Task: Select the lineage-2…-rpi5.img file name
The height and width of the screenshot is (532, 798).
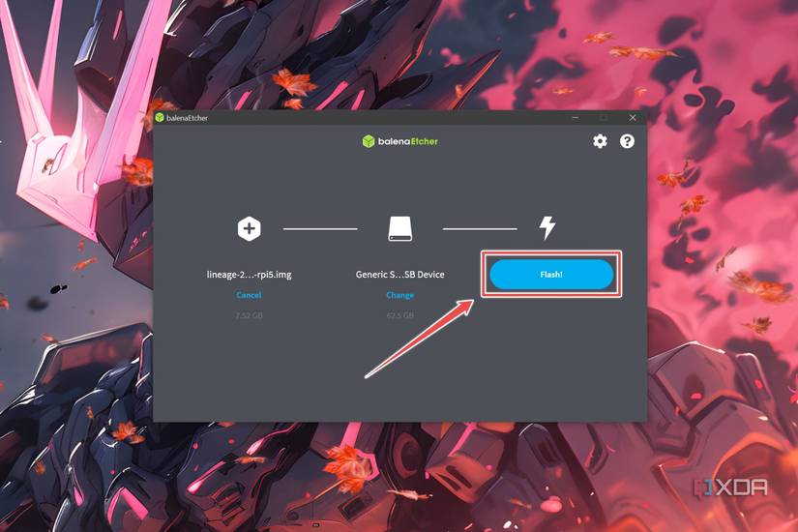Action: pyautogui.click(x=250, y=275)
